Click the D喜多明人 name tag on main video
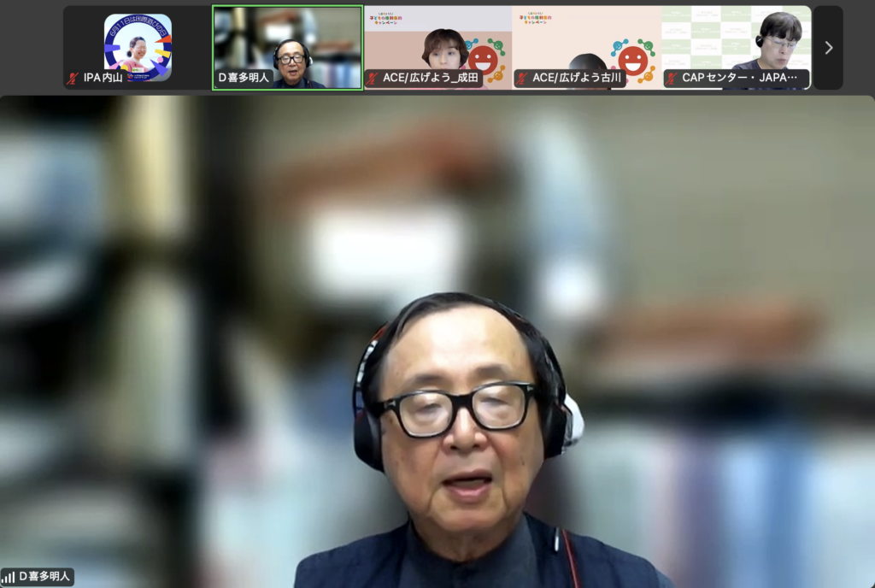 click(x=44, y=577)
